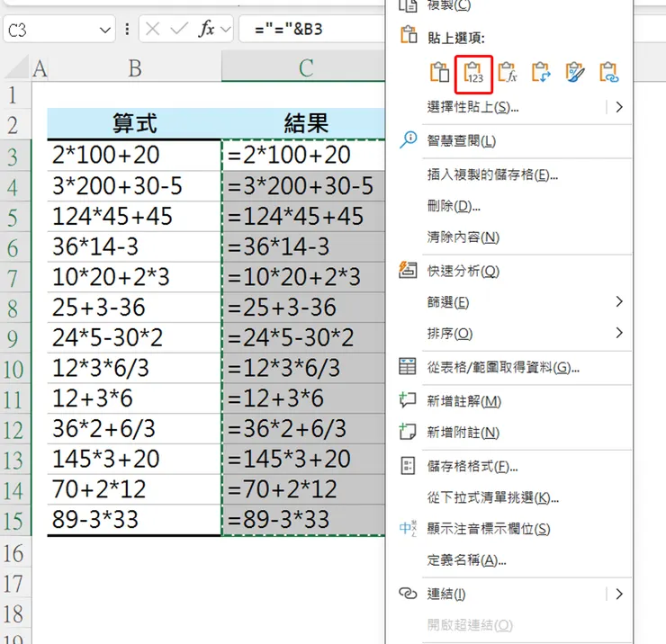Click formula bar text ="="&B3
The width and height of the screenshot is (666, 644).
tap(289, 30)
